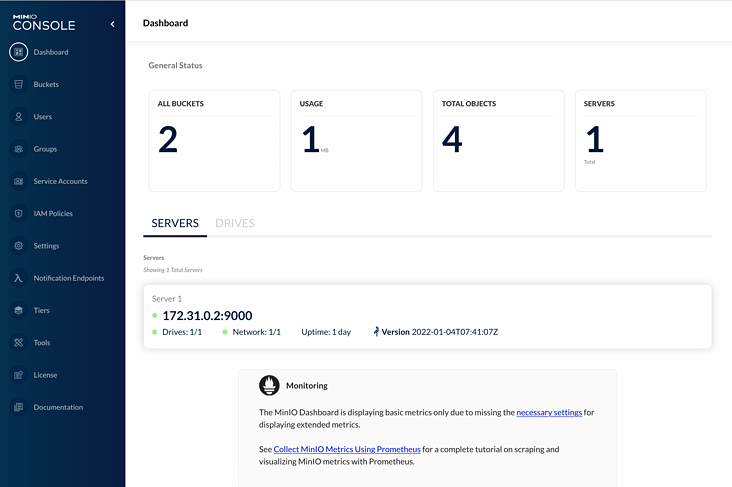732x487 pixels.
Task: Open the Tiers layers icon
Action: 18,310
